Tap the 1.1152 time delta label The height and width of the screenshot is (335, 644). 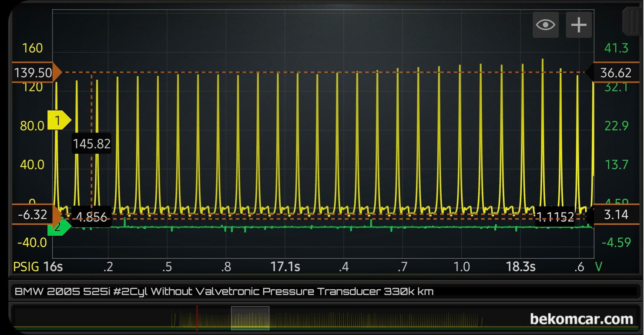(555, 217)
